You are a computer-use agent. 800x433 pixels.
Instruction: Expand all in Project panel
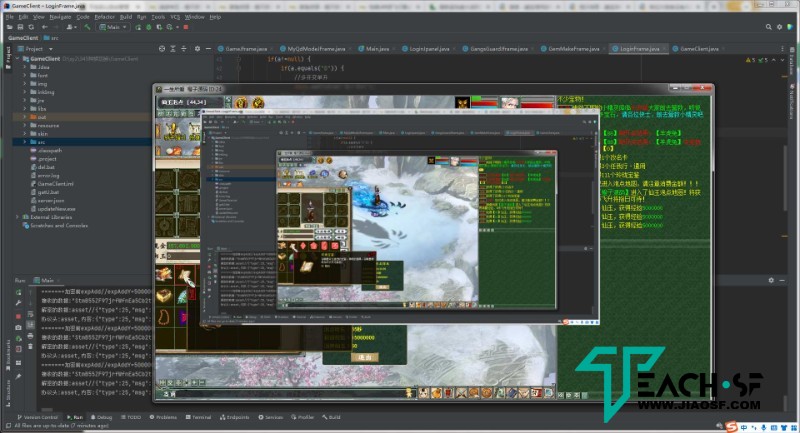(x=172, y=49)
